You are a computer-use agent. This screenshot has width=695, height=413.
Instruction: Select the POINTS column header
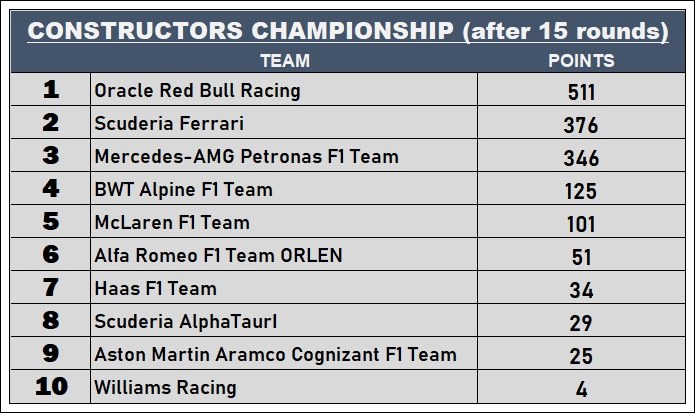(581, 61)
